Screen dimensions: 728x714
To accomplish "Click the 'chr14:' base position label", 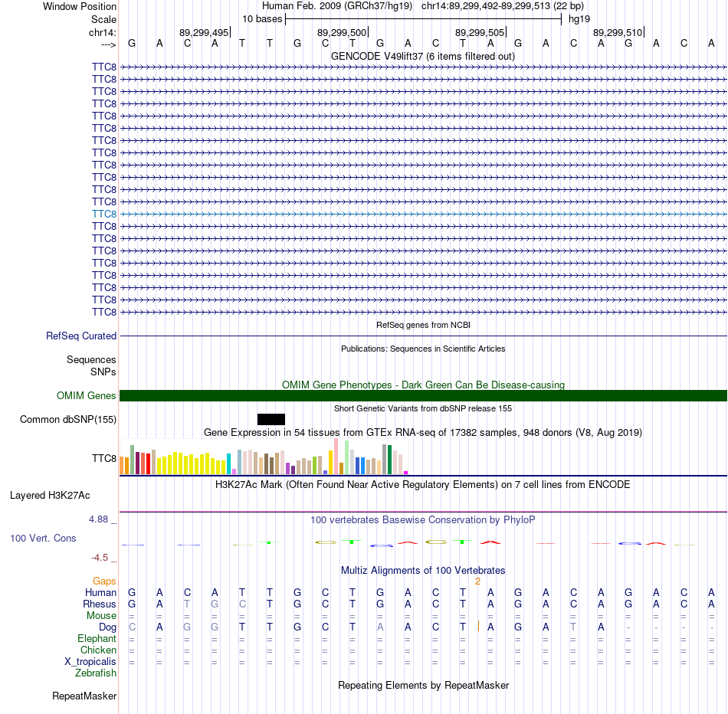I will tap(102, 32).
